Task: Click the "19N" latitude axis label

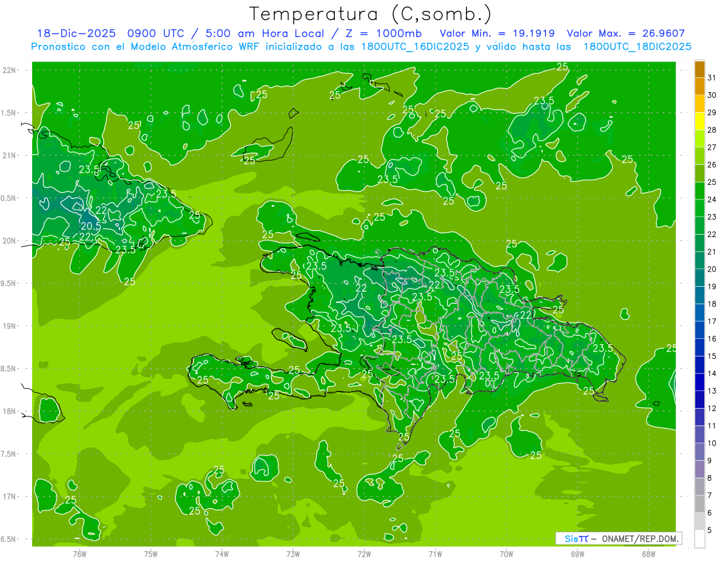Action: (x=9, y=326)
